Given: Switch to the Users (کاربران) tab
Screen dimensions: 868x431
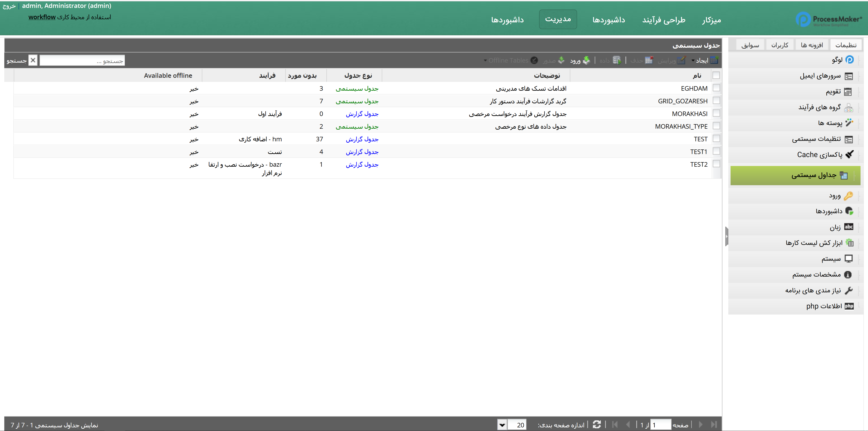Looking at the screenshot, I should (x=780, y=45).
